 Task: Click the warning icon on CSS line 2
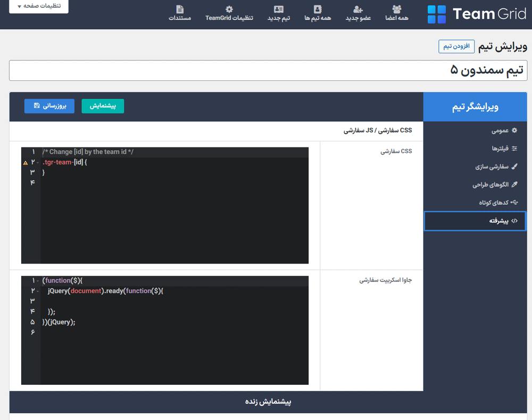[26, 162]
